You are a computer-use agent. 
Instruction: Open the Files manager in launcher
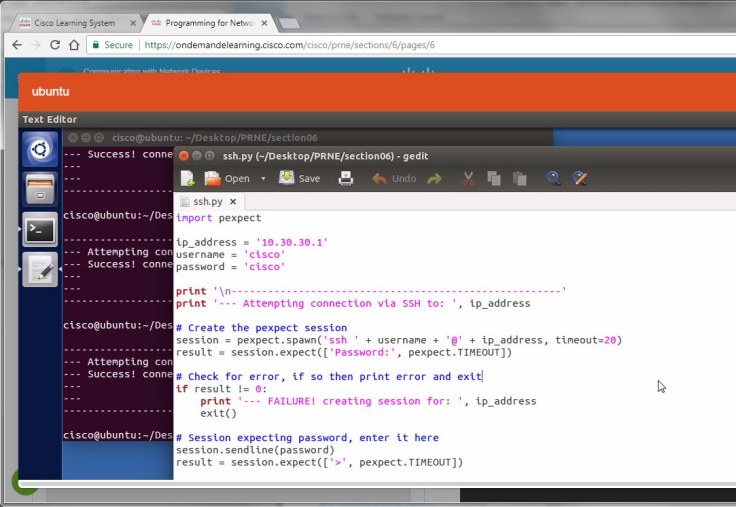point(40,188)
